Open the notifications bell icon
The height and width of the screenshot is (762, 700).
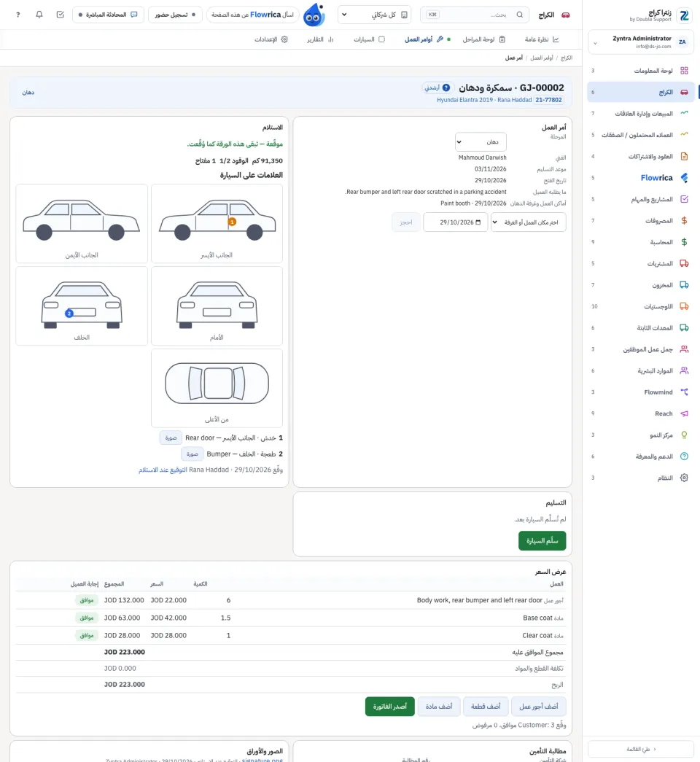click(39, 15)
